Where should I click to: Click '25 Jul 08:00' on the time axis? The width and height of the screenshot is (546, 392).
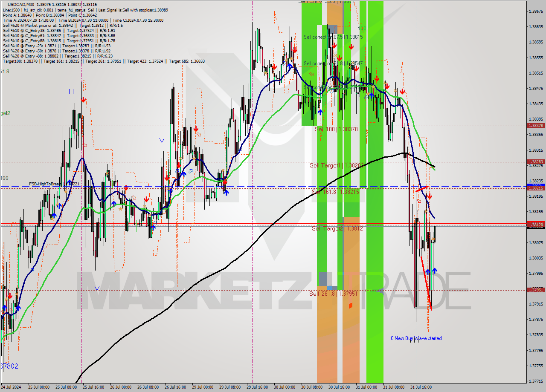(66, 387)
